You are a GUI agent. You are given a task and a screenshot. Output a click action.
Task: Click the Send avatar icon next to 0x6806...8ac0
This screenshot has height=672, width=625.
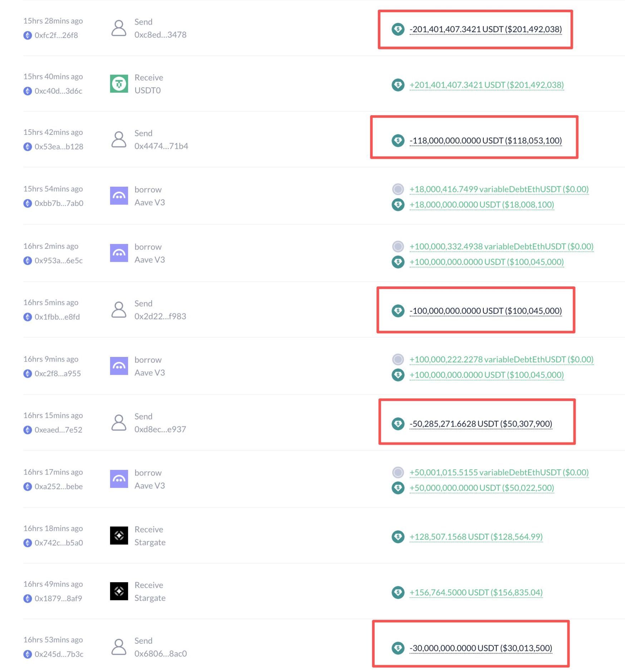tap(119, 647)
